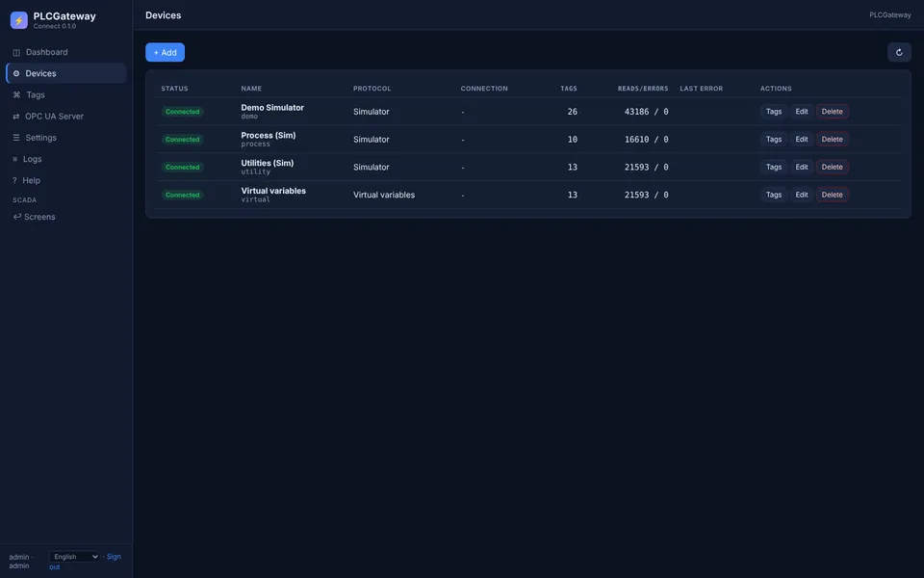The height and width of the screenshot is (578, 924).
Task: Refresh the devices list
Action: (x=899, y=52)
